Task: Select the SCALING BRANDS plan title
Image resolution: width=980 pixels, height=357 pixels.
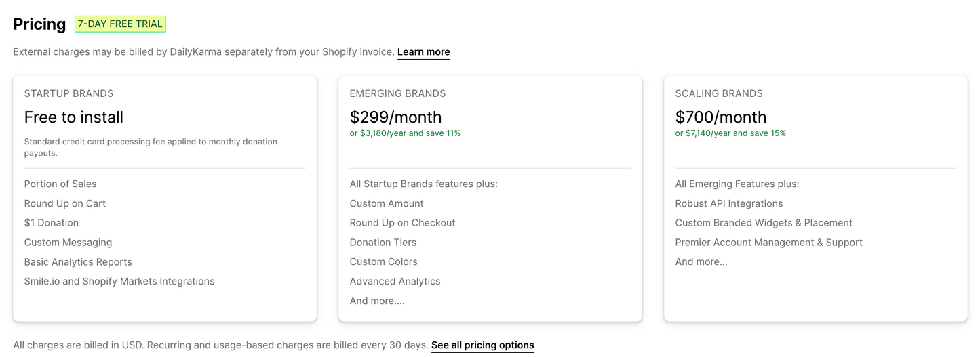Action: click(719, 93)
